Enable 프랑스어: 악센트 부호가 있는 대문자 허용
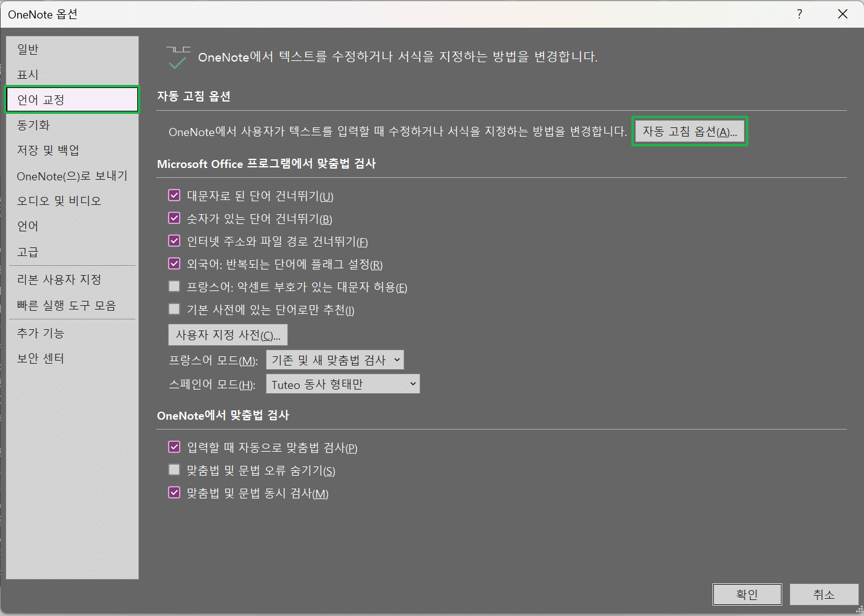Image resolution: width=864 pixels, height=616 pixels. 174,286
